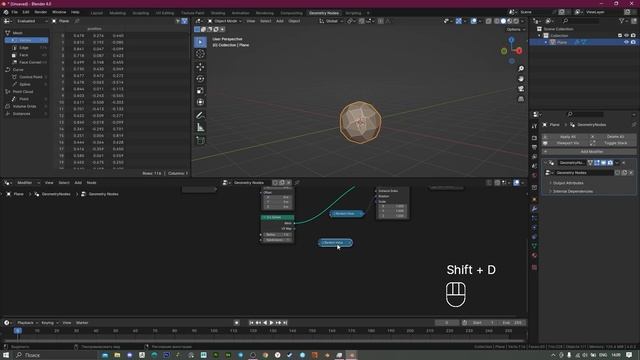Toggle camera view icon in viewport
The width and height of the screenshot is (640, 360).
pyautogui.click(x=521, y=89)
